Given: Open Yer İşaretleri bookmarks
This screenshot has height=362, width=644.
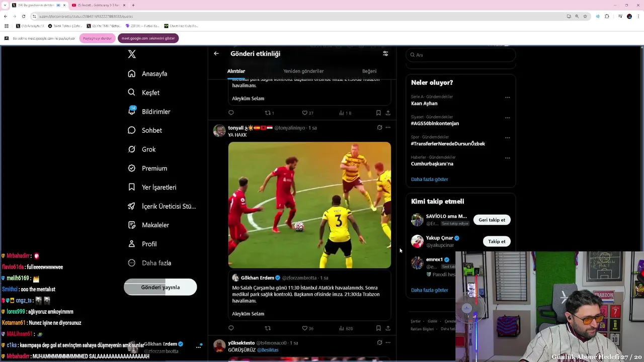Looking at the screenshot, I should pos(151,187).
